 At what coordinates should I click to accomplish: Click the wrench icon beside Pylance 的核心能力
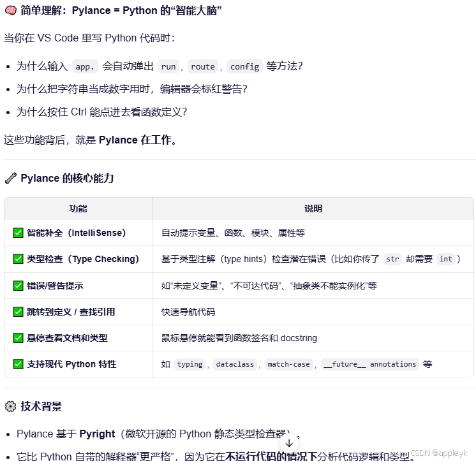pos(11,178)
